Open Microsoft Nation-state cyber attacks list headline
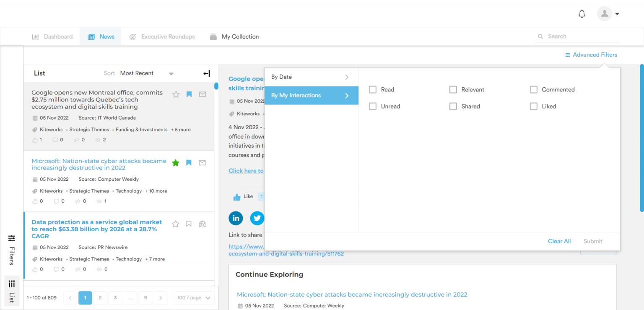Image resolution: width=644 pixels, height=310 pixels. pyautogui.click(x=99, y=164)
